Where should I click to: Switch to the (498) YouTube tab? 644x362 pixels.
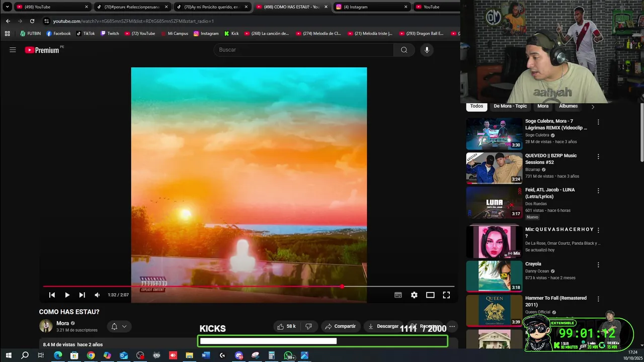[x=52, y=7]
